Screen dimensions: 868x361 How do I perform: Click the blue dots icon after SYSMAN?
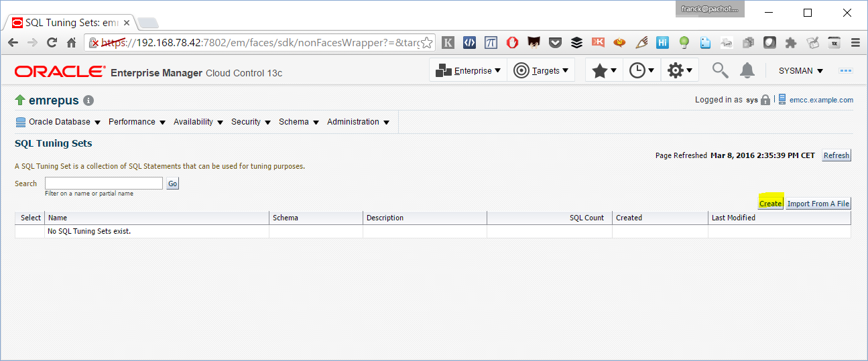(x=846, y=70)
